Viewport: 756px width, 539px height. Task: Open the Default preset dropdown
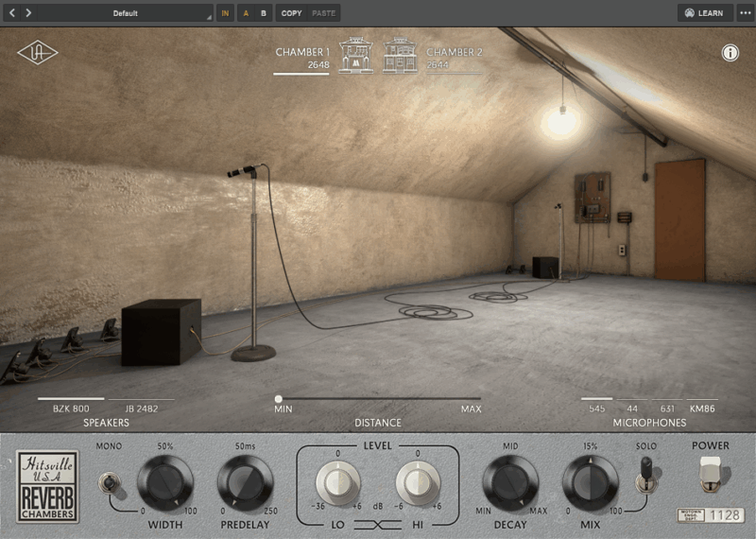click(125, 13)
